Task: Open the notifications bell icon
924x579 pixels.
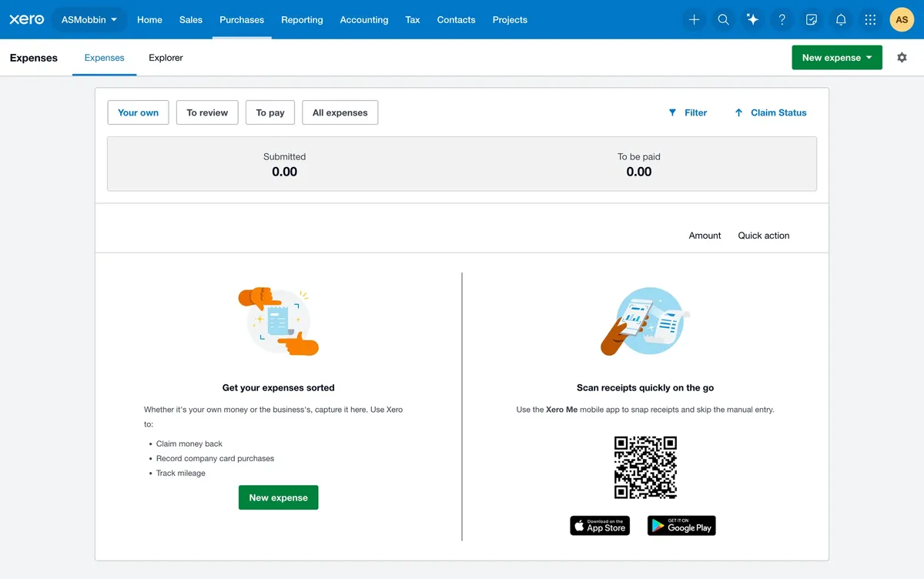Action: 841,20
